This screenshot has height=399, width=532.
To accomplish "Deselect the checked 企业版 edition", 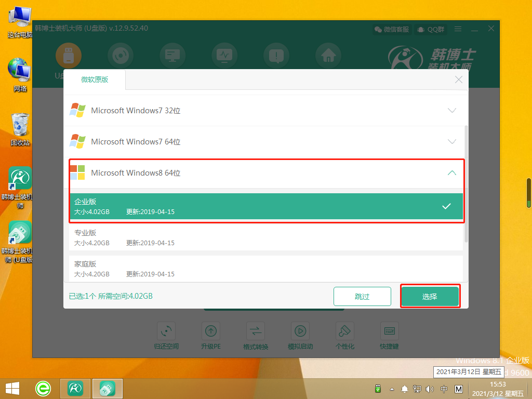I will coord(446,206).
